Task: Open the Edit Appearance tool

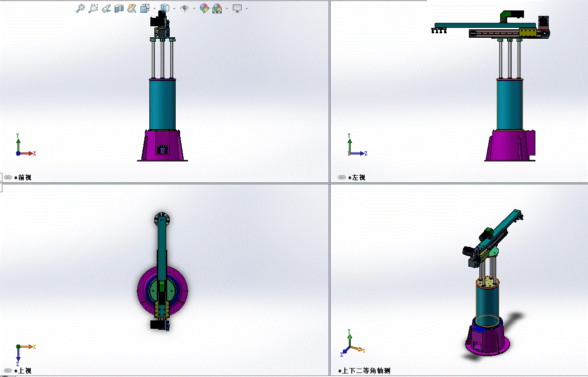Action: [204, 8]
